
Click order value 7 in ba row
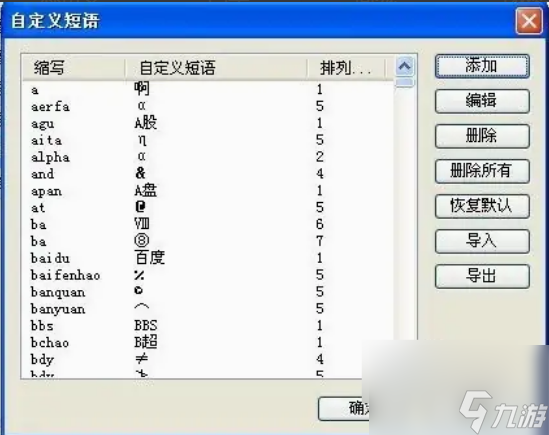click(x=320, y=241)
